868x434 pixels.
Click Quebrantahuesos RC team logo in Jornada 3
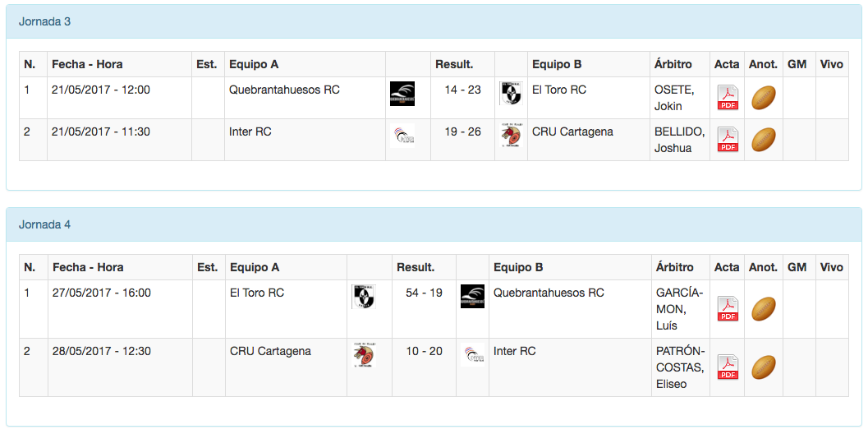coord(402,94)
